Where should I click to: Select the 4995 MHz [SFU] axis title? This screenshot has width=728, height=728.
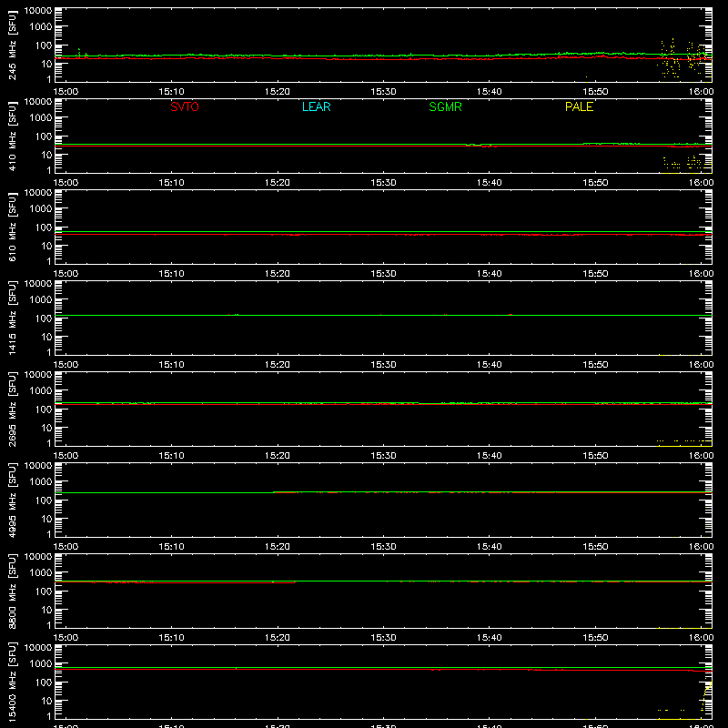(13, 500)
